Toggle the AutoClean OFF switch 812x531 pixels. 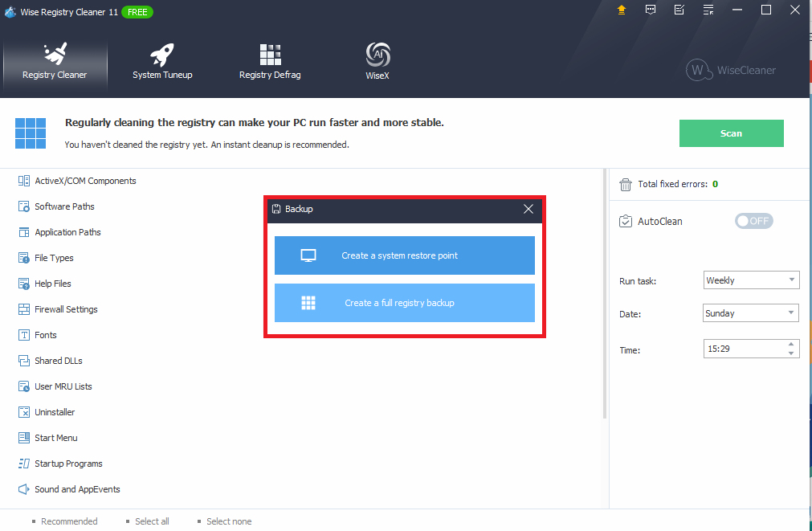tap(753, 221)
